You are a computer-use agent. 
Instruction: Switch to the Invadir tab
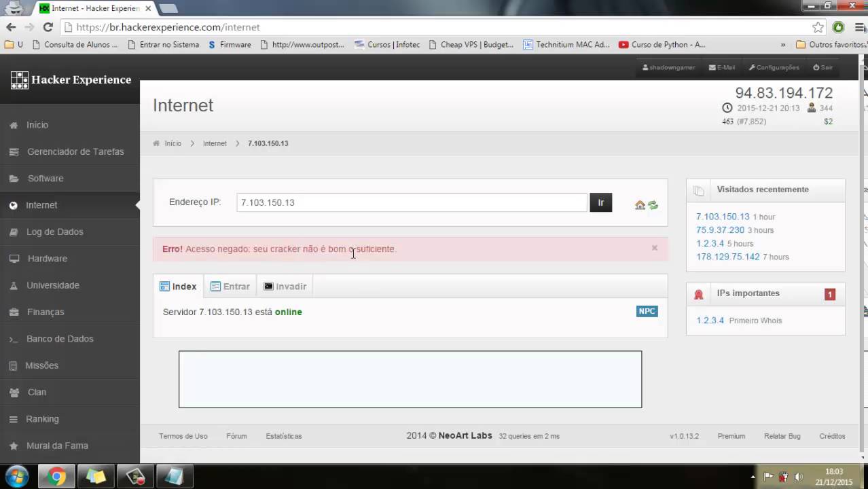(x=285, y=287)
